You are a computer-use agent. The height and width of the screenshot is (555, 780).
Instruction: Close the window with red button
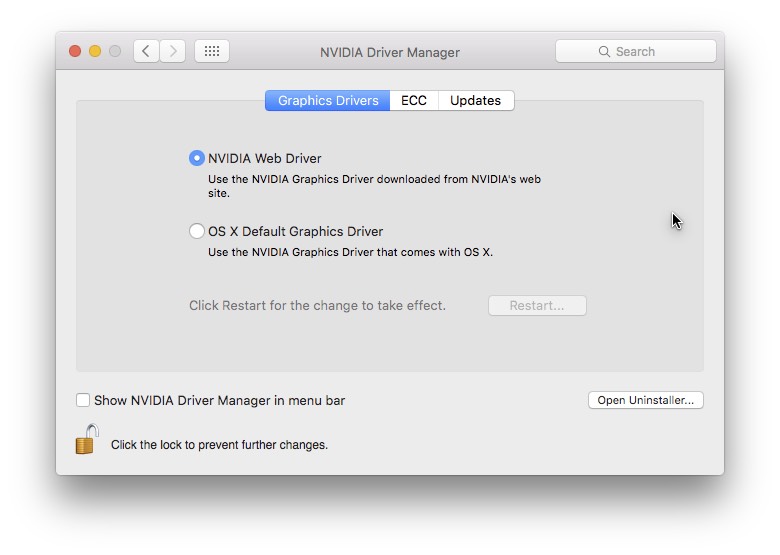click(x=75, y=51)
